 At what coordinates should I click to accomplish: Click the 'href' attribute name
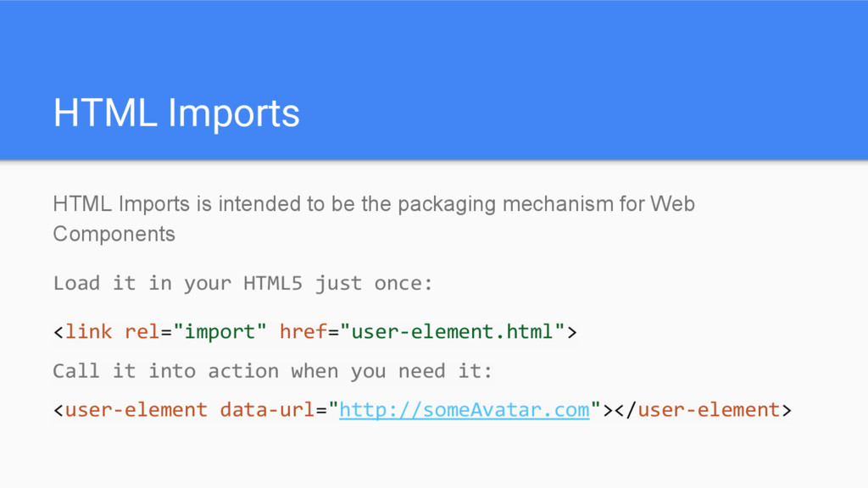[303, 331]
